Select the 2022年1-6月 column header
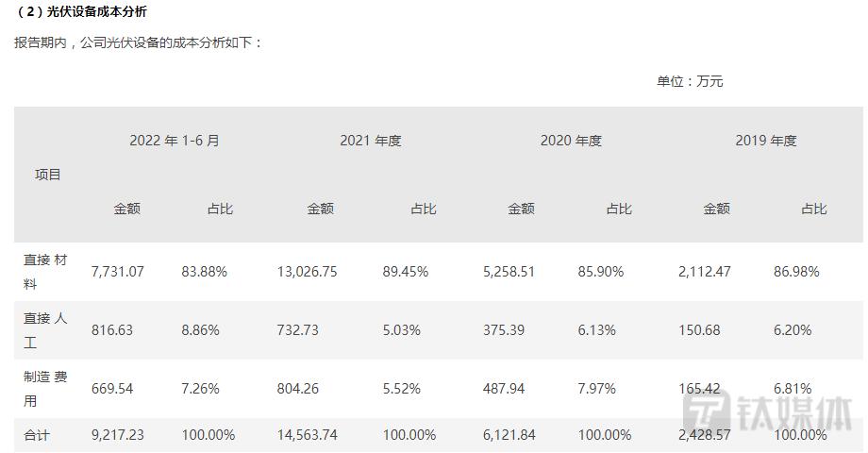This screenshot has height=453, width=868. click(x=175, y=141)
